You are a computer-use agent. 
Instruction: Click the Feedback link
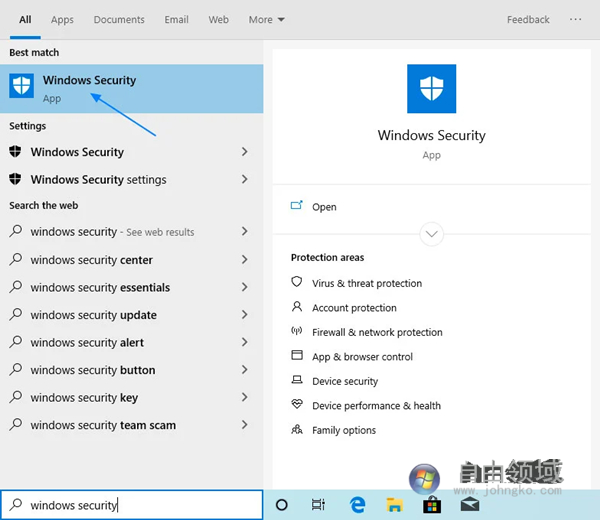pos(528,20)
